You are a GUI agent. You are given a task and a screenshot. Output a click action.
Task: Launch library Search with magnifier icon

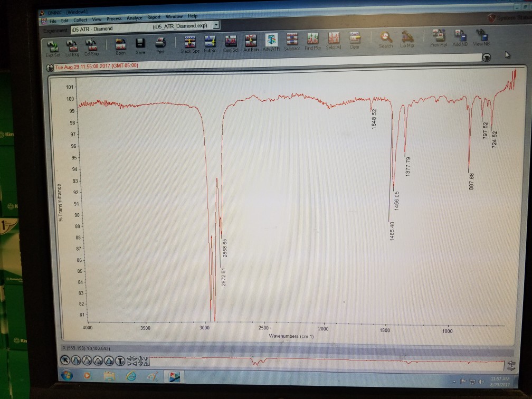coord(386,40)
